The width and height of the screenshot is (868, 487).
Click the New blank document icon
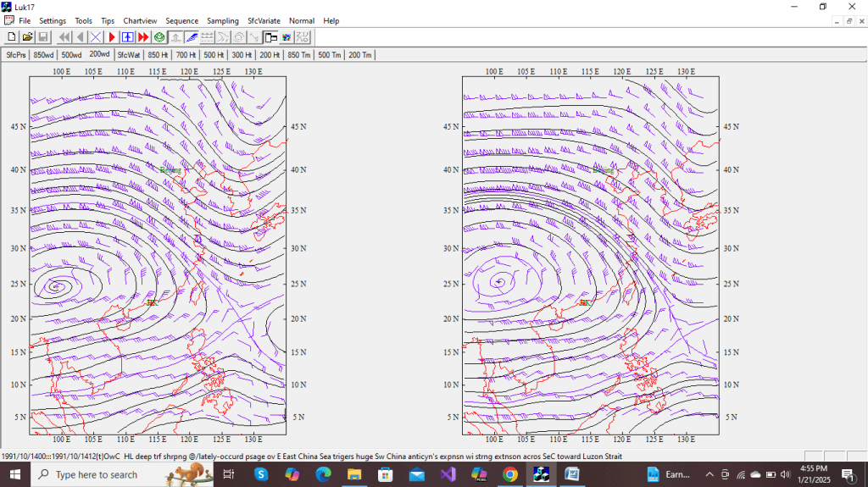pyautogui.click(x=12, y=37)
